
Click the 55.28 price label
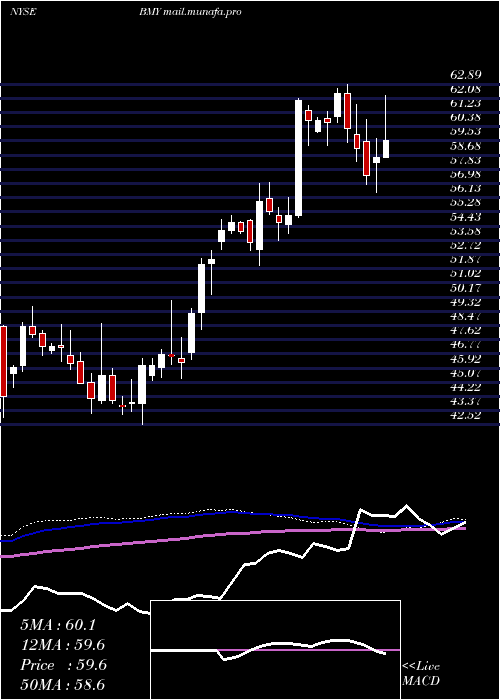click(468, 202)
